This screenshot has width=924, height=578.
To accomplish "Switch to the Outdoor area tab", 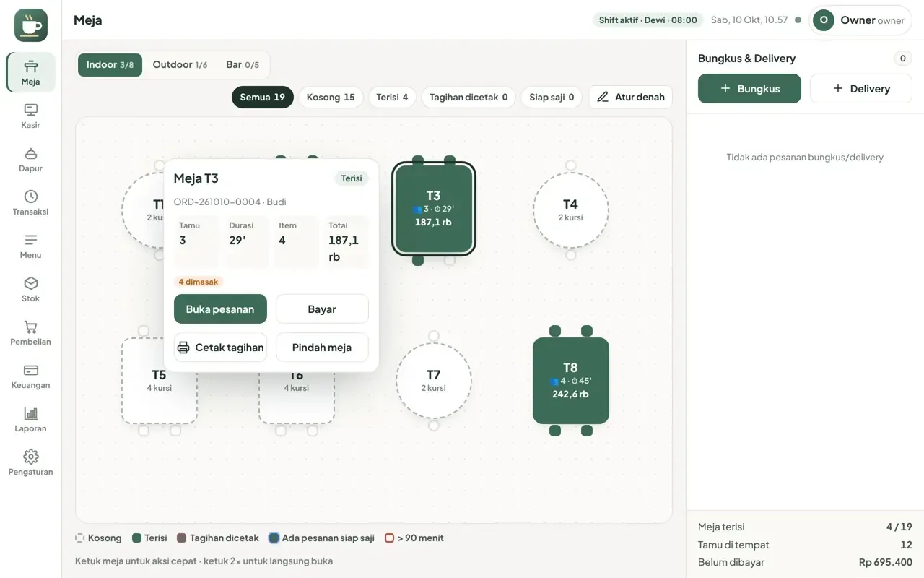I will coord(180,65).
